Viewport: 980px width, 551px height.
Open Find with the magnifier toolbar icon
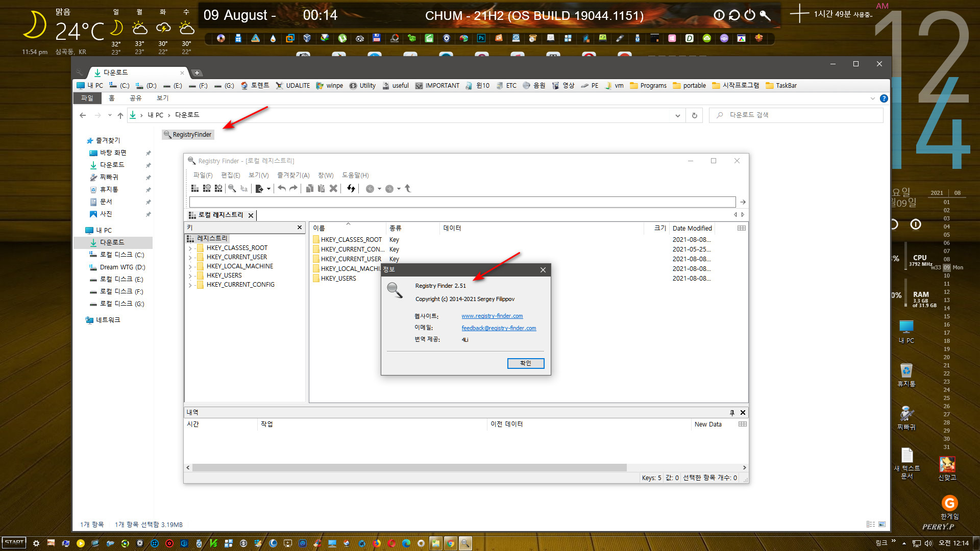[x=232, y=189]
